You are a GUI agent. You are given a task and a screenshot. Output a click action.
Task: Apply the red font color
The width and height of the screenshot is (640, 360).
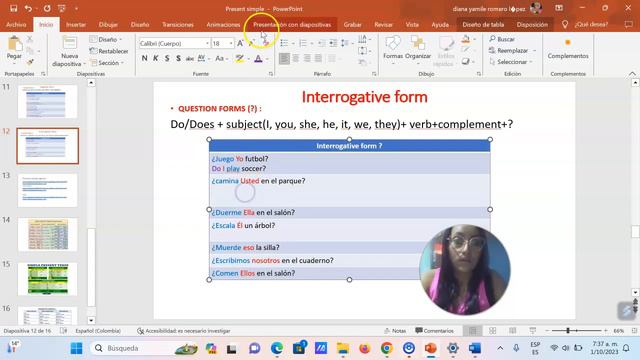coord(258,58)
